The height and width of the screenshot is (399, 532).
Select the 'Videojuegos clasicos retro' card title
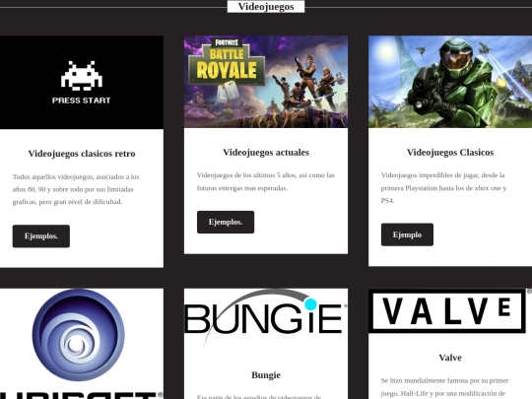[82, 154]
